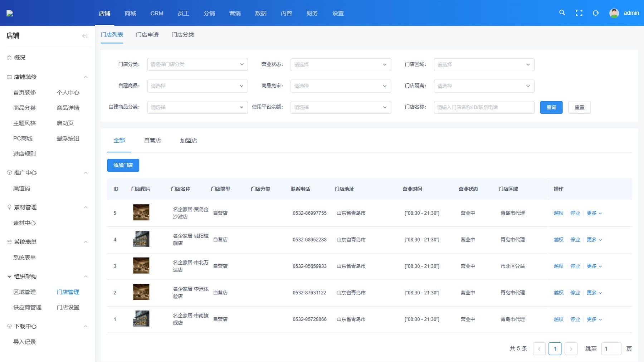This screenshot has height=362, width=644.
Task: Click the 系统表单 list icon
Action: coord(9,242)
